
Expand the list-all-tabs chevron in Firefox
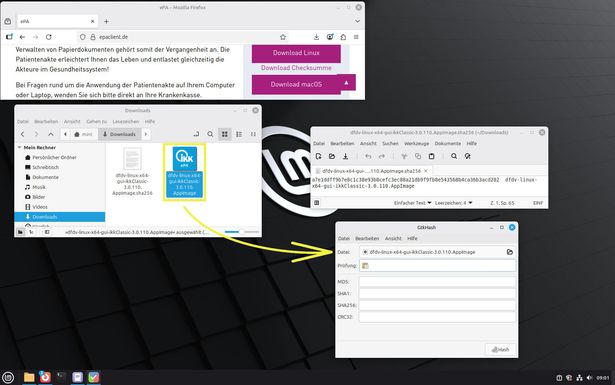[357, 21]
